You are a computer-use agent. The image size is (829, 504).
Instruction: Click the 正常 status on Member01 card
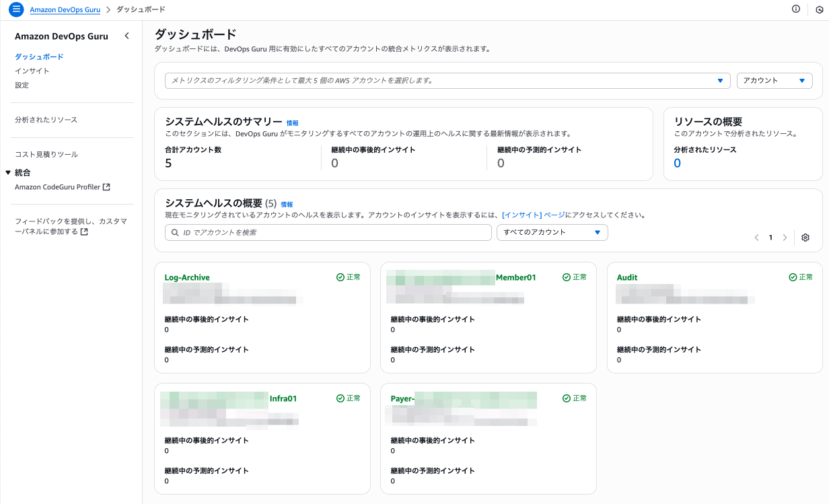coord(575,277)
